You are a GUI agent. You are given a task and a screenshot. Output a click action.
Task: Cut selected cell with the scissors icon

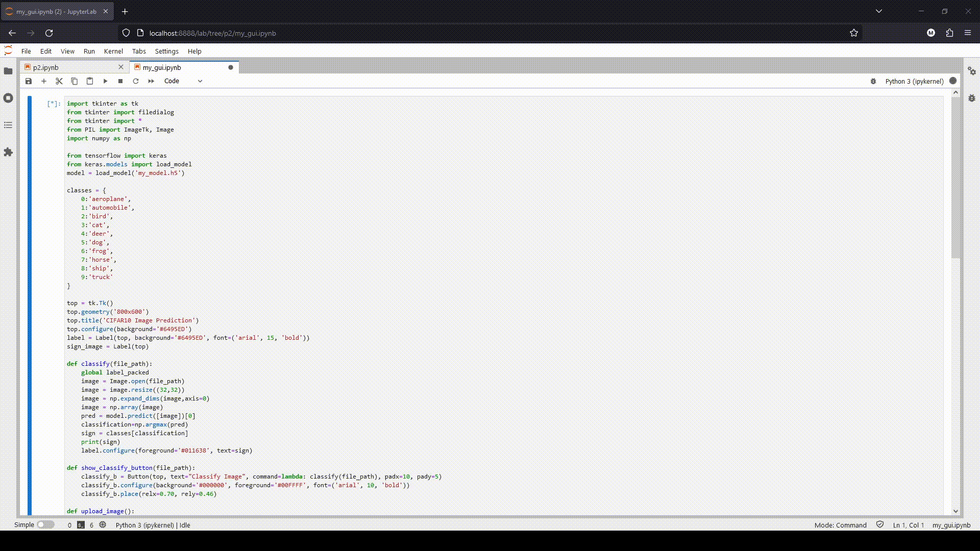tap(59, 81)
